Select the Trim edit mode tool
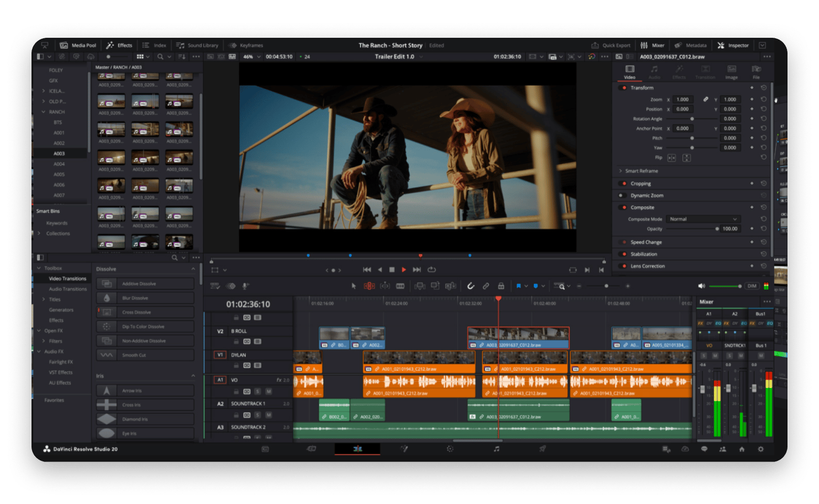 [x=369, y=286]
